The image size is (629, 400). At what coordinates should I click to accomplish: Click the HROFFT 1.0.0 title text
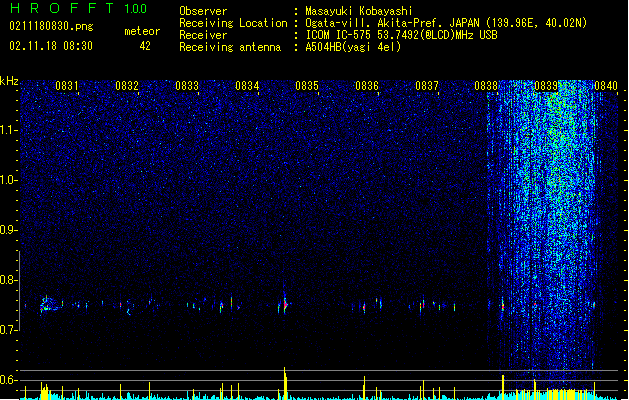click(x=78, y=8)
